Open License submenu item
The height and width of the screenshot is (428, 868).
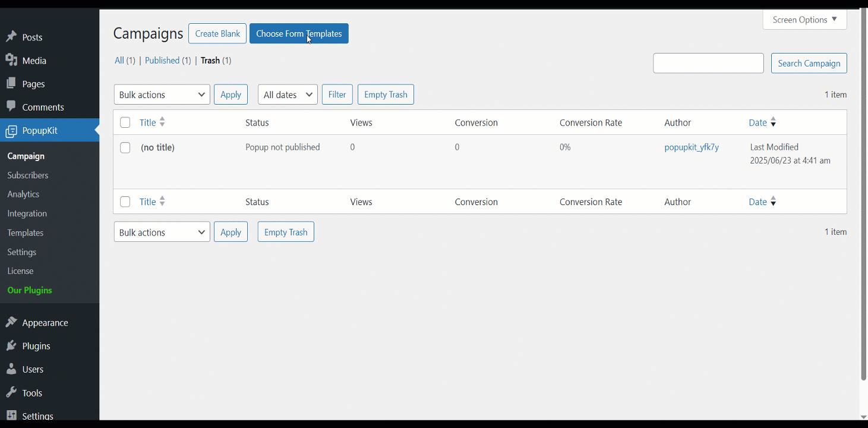(20, 270)
